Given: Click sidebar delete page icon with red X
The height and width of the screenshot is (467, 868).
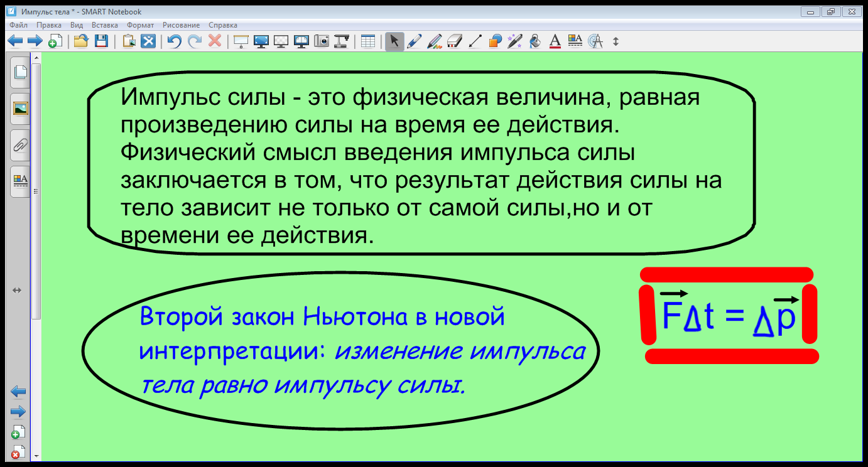Looking at the screenshot, I should coord(18,452).
